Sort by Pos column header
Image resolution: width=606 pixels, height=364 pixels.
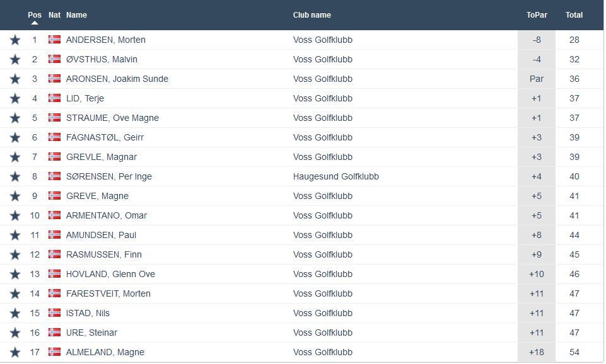(35, 14)
